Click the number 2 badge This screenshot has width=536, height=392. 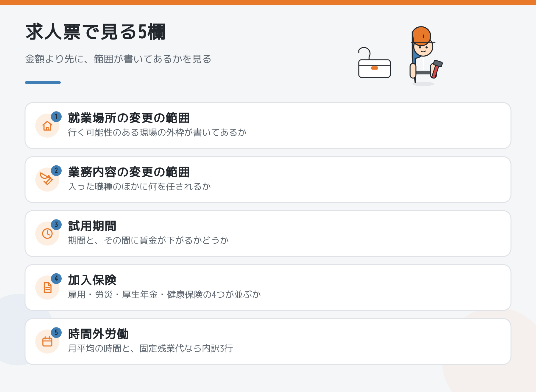56,171
